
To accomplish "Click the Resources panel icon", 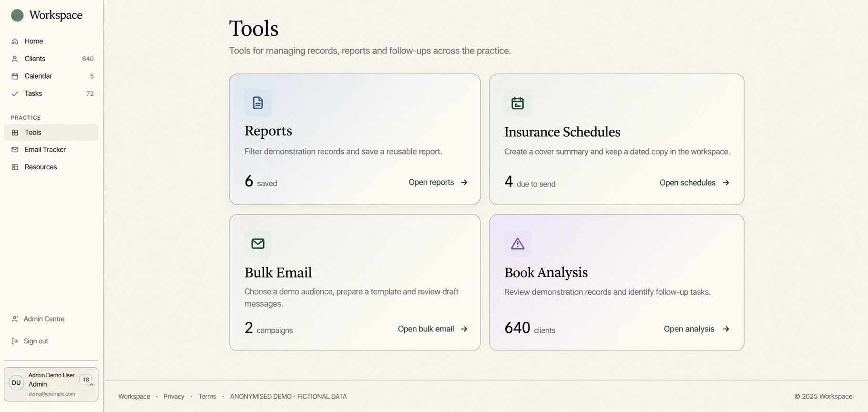I will (15, 167).
